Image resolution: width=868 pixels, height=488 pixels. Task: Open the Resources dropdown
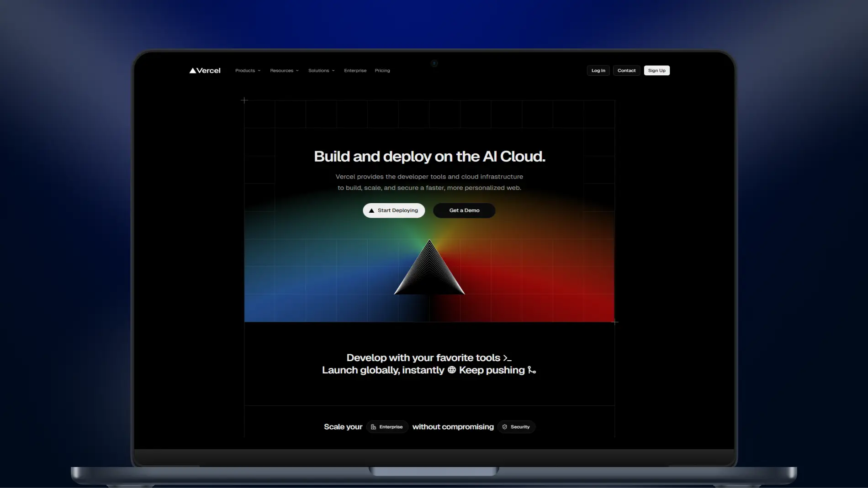click(x=284, y=71)
